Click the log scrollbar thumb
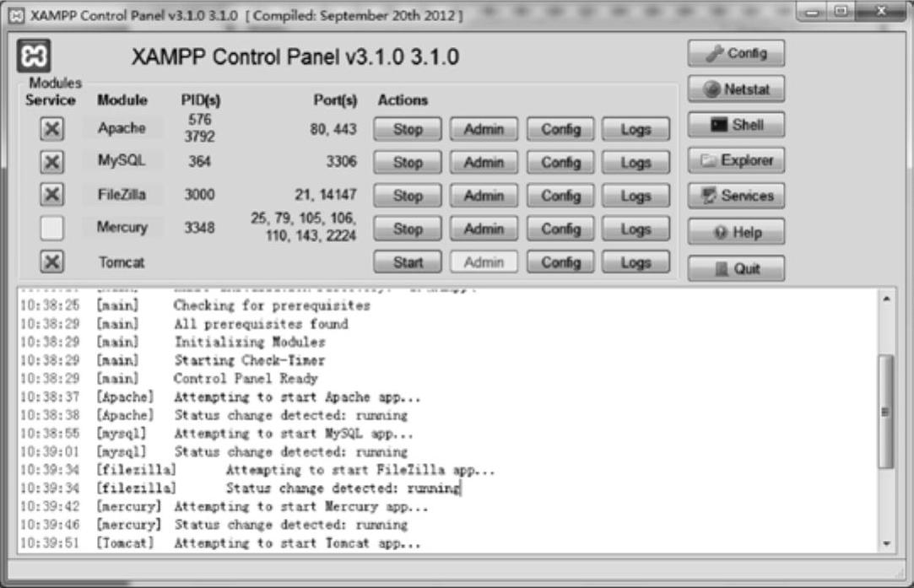The height and width of the screenshot is (588, 914). click(x=886, y=412)
